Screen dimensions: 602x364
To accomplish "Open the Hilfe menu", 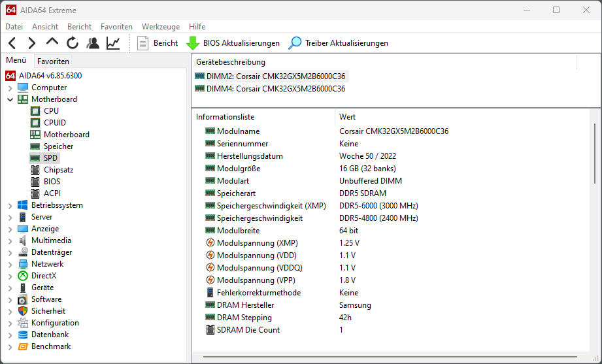I will 197,27.
